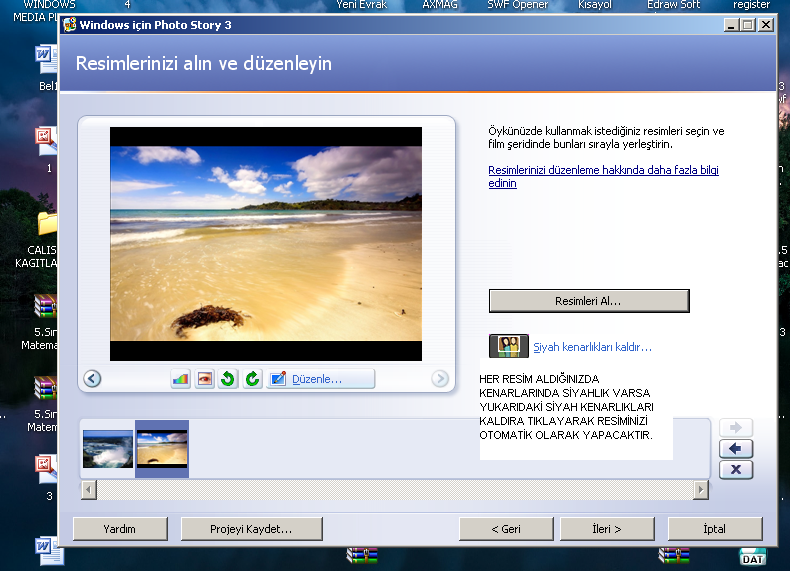Click the color levels correction icon

pos(180,379)
